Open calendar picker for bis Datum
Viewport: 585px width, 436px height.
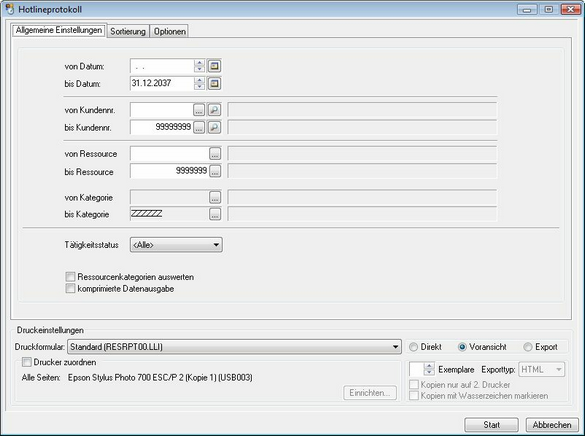pos(214,83)
